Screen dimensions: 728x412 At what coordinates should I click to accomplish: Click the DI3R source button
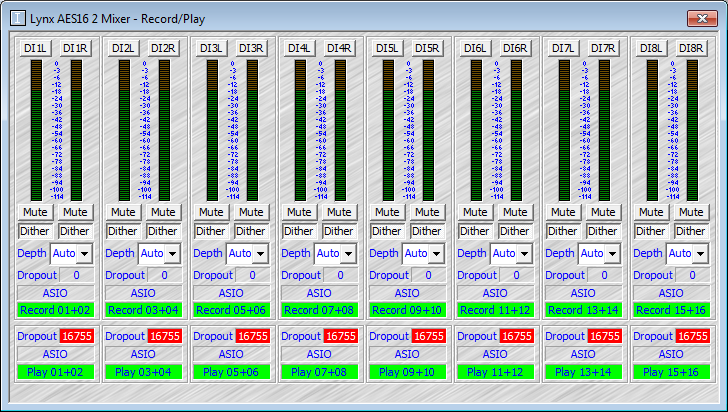[x=251, y=48]
